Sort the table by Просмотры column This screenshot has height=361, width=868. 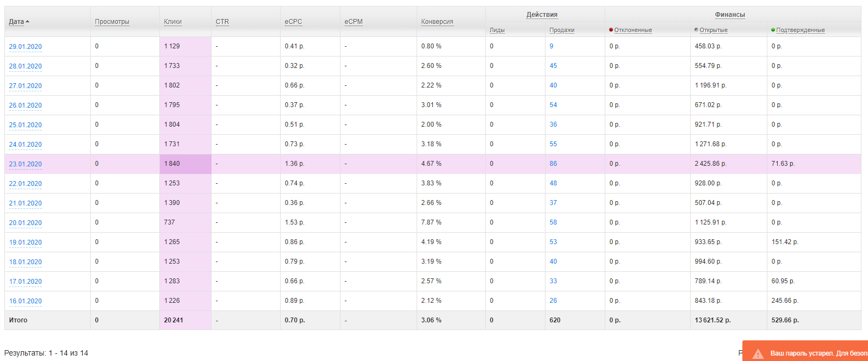pos(112,22)
